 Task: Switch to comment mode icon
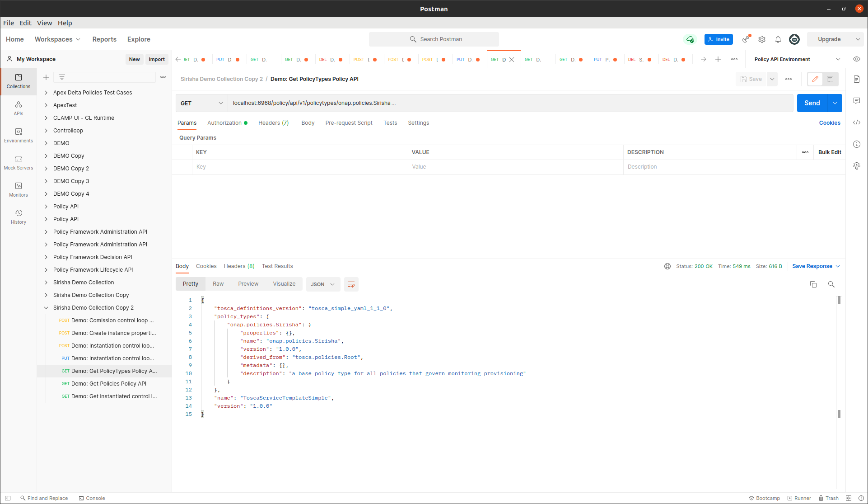pyautogui.click(x=830, y=79)
